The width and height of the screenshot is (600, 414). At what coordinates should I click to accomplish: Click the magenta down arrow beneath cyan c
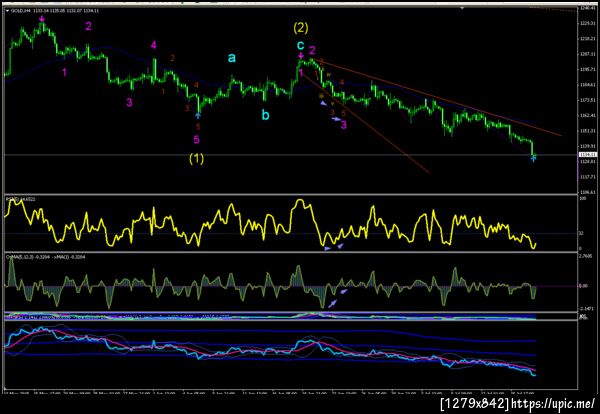[301, 57]
